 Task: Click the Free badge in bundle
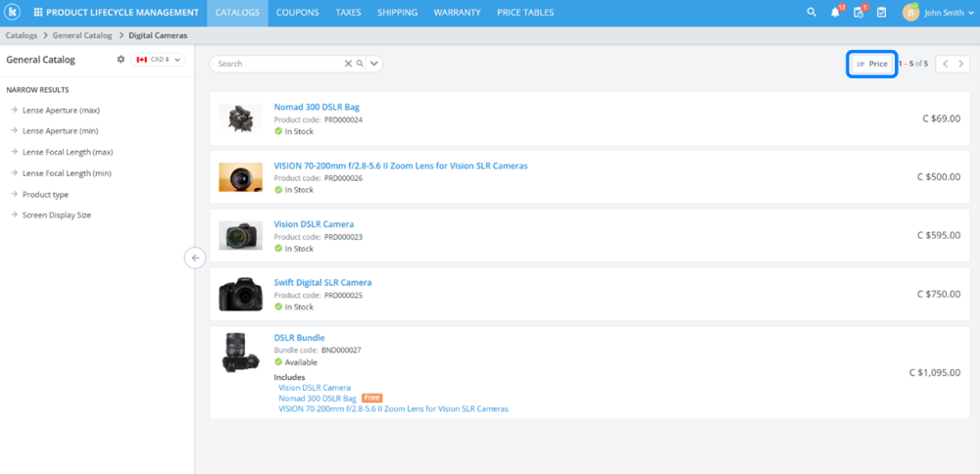click(371, 398)
